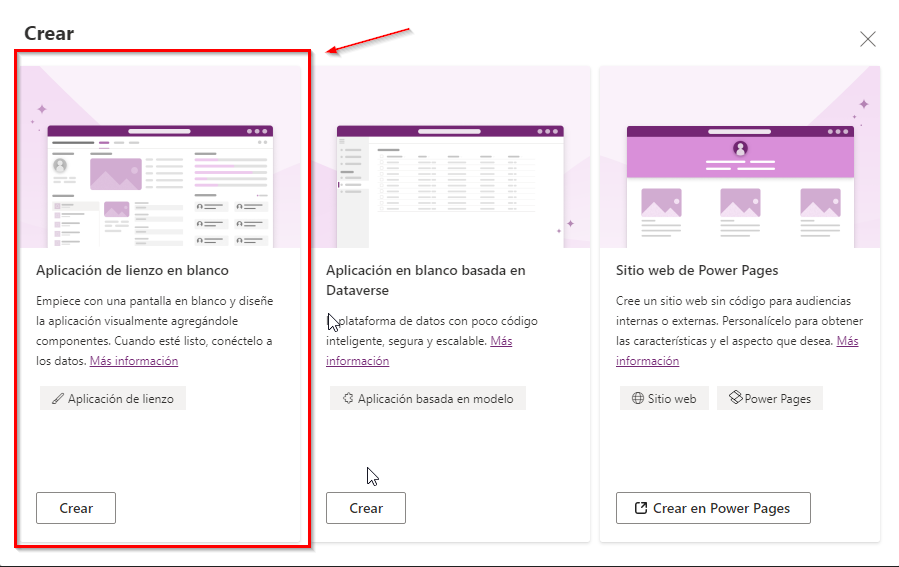
Task: Select the Aplicación de lienzo tag
Action: click(113, 398)
